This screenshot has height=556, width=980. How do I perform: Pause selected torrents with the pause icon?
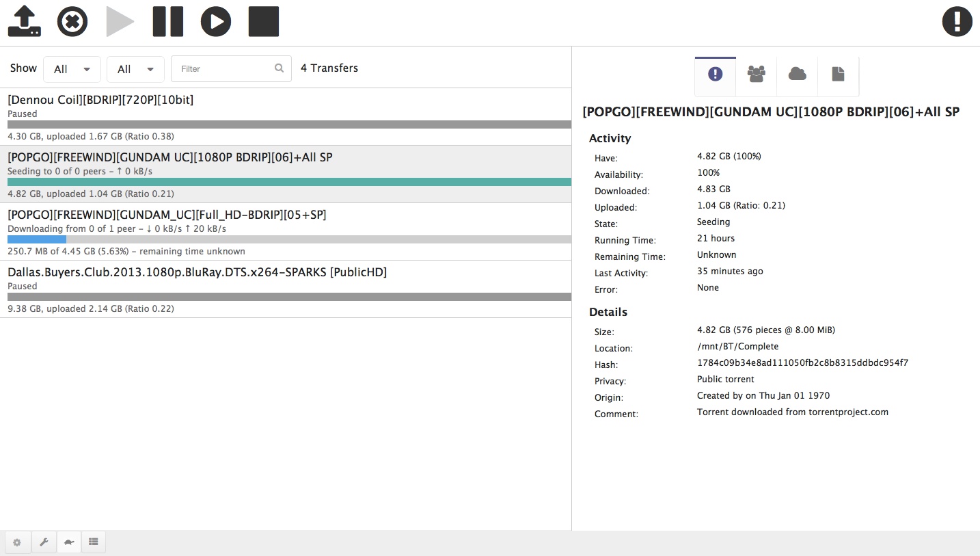[168, 21]
